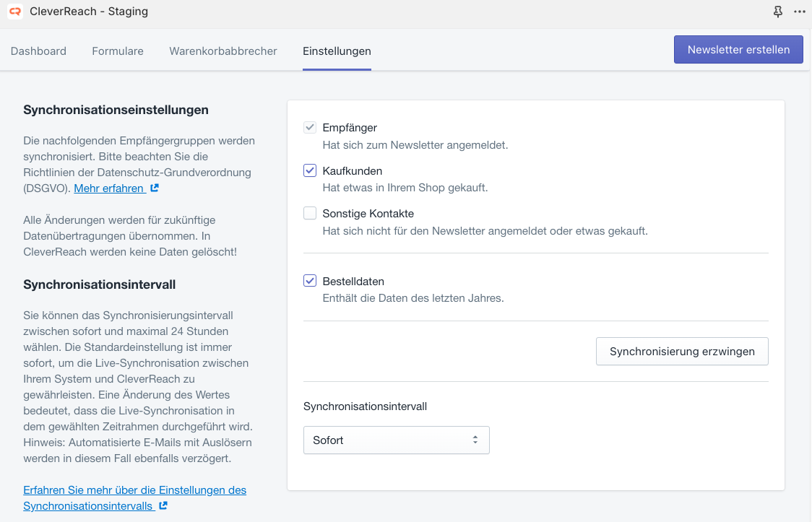Switch to the Dashboard tab
Viewport: 812px width, 522px height.
point(38,51)
